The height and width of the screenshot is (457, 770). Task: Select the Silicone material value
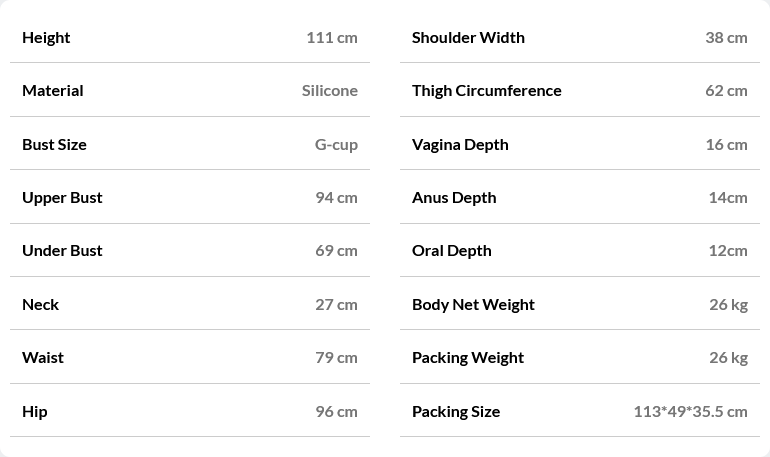330,90
